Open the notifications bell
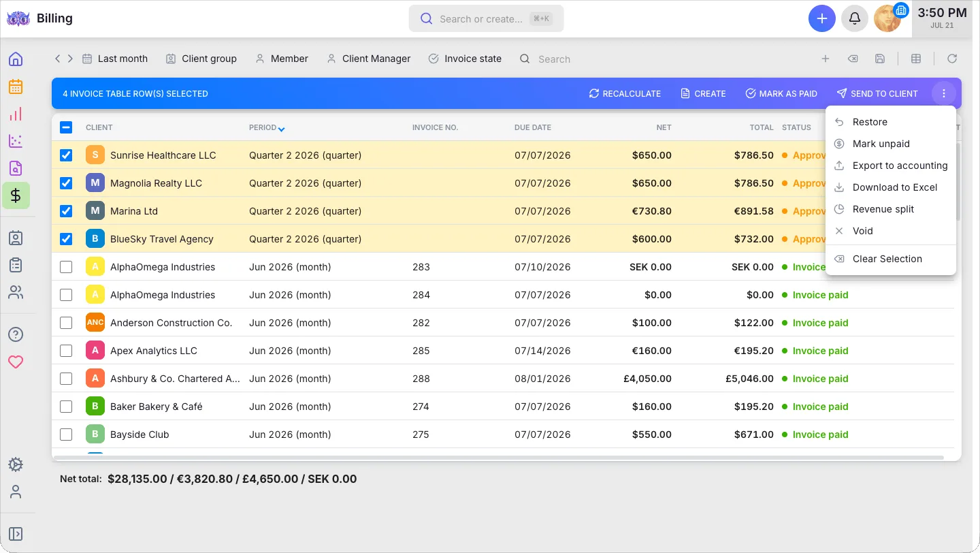Screen dimensions: 980x553 (855, 18)
